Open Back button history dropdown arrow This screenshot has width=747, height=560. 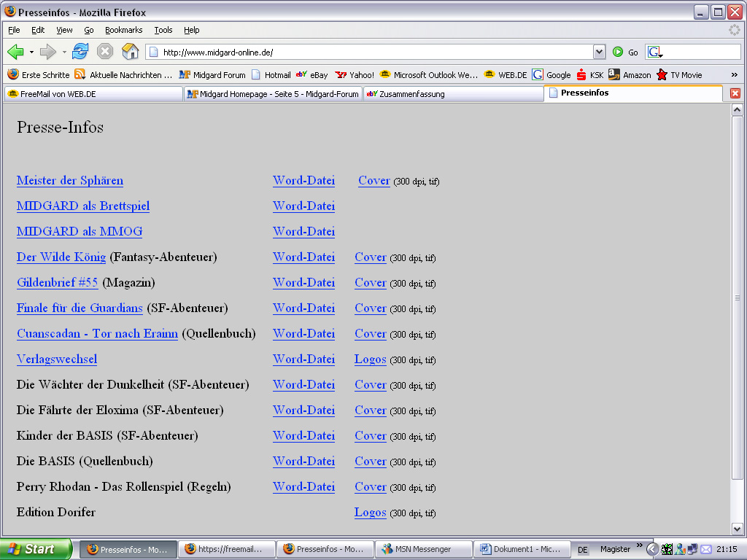tap(31, 52)
